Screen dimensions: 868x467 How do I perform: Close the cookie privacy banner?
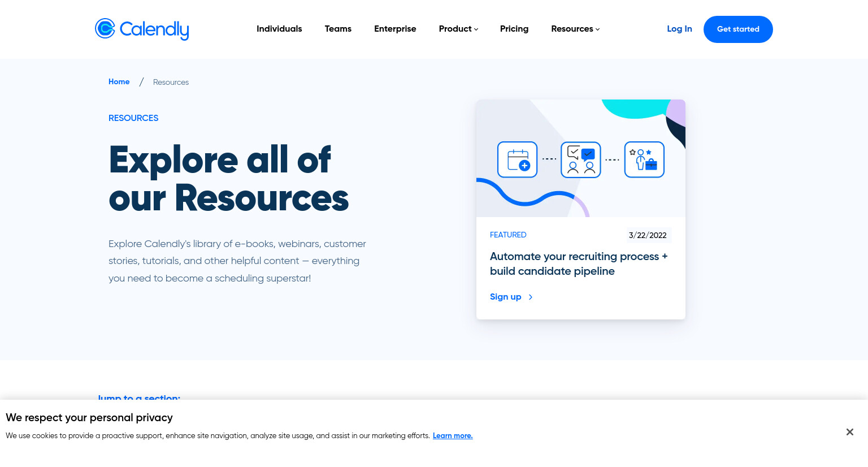pyautogui.click(x=849, y=432)
